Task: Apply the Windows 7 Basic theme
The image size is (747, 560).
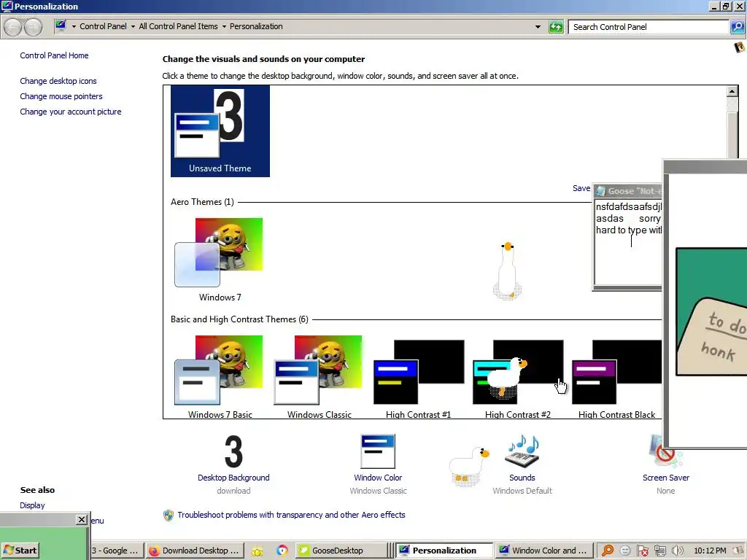Action: point(220,377)
